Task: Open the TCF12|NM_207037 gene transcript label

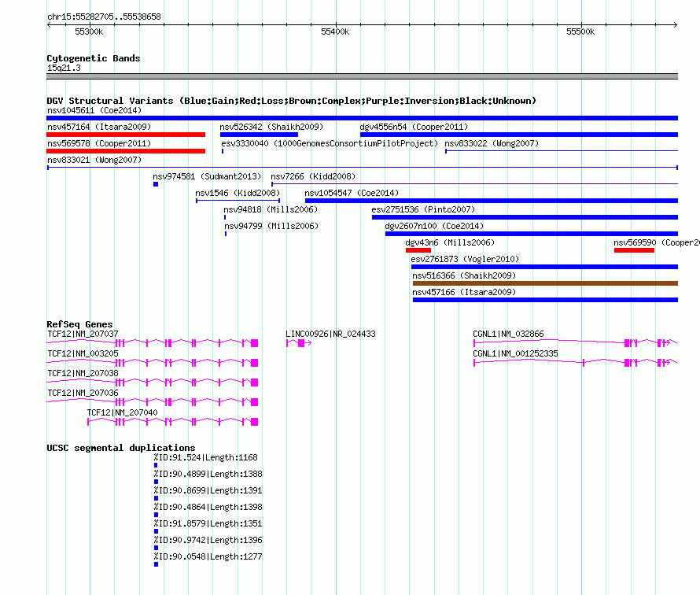Action: point(83,334)
